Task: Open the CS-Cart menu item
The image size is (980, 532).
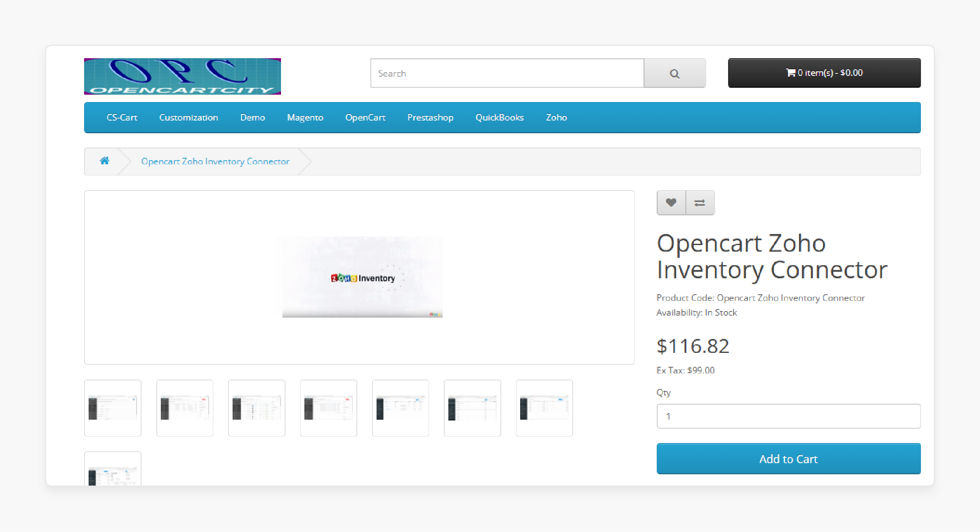Action: [x=122, y=118]
